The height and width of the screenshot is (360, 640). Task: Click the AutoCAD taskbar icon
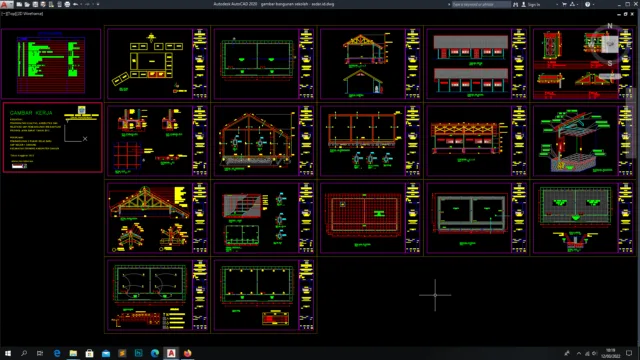coord(171,353)
